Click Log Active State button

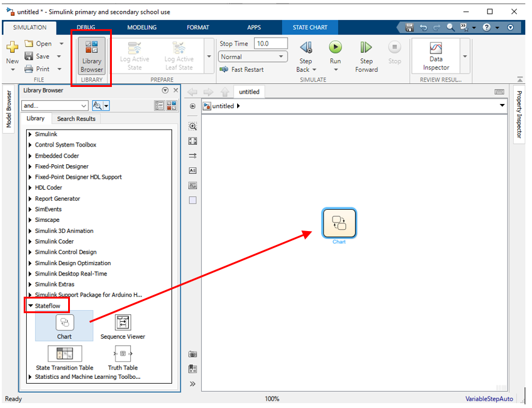[134, 57]
